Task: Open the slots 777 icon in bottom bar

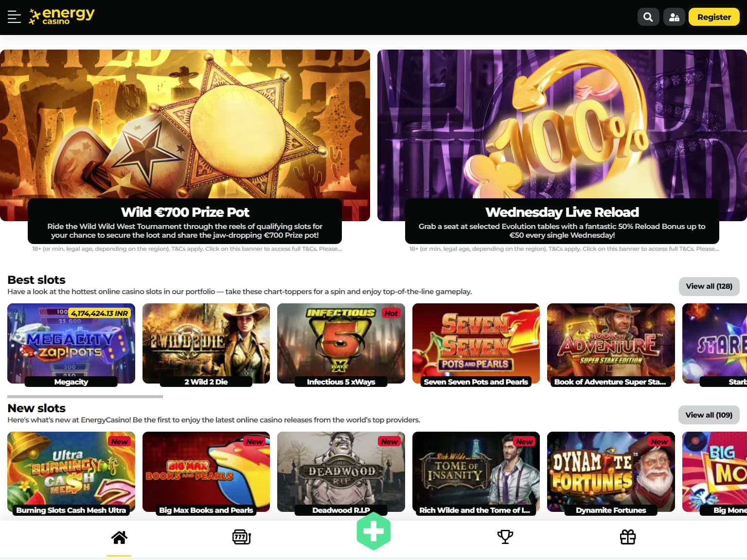Action: point(242,537)
